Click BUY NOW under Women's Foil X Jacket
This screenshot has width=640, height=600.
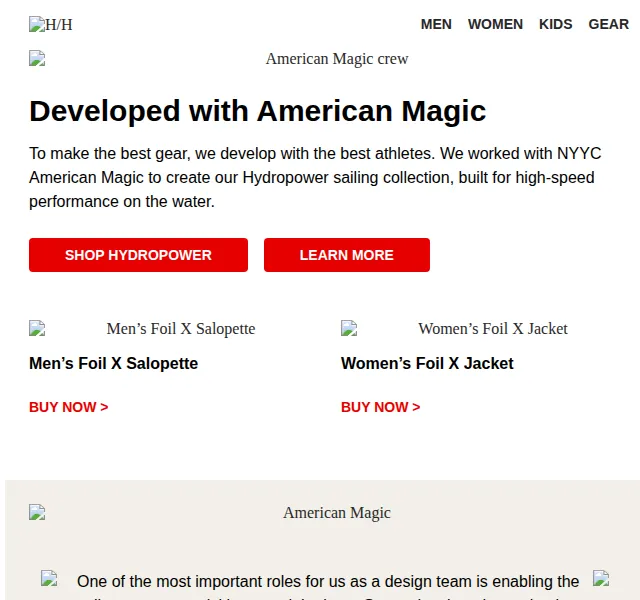(380, 407)
